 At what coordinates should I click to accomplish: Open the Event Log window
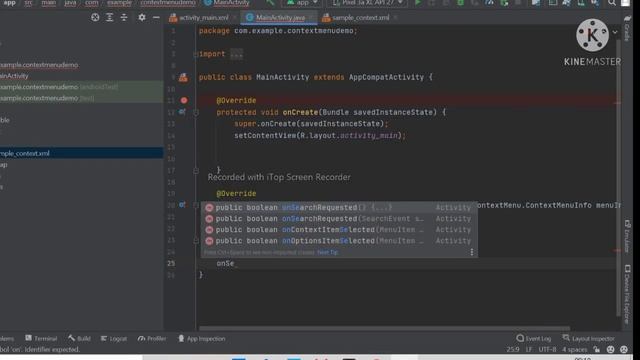tap(533, 338)
